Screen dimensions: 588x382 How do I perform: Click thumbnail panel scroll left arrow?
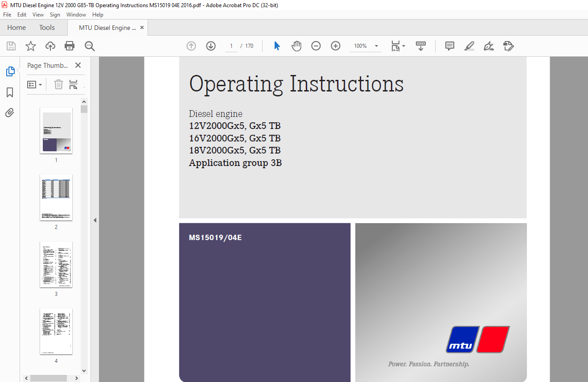[26, 378]
